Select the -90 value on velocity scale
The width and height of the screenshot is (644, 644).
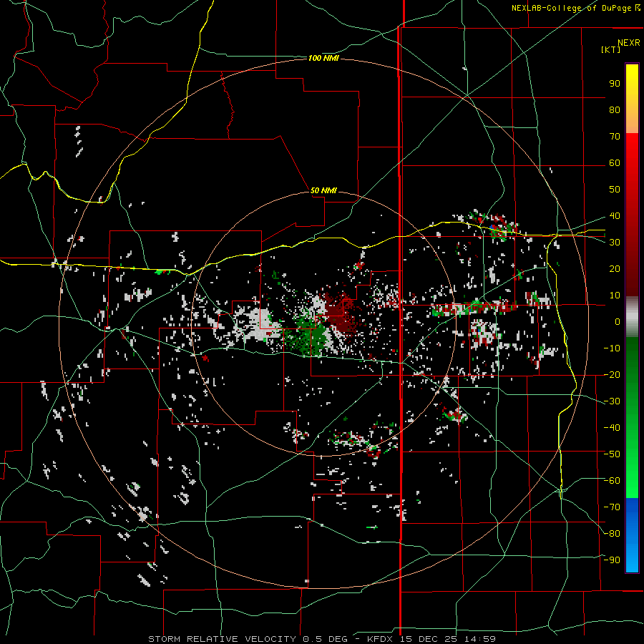point(612,560)
